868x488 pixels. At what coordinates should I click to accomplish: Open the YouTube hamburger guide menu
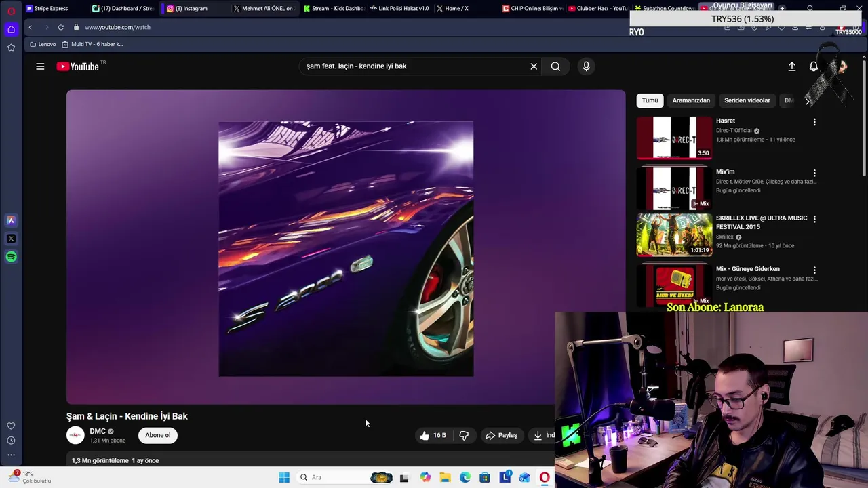tap(40, 66)
